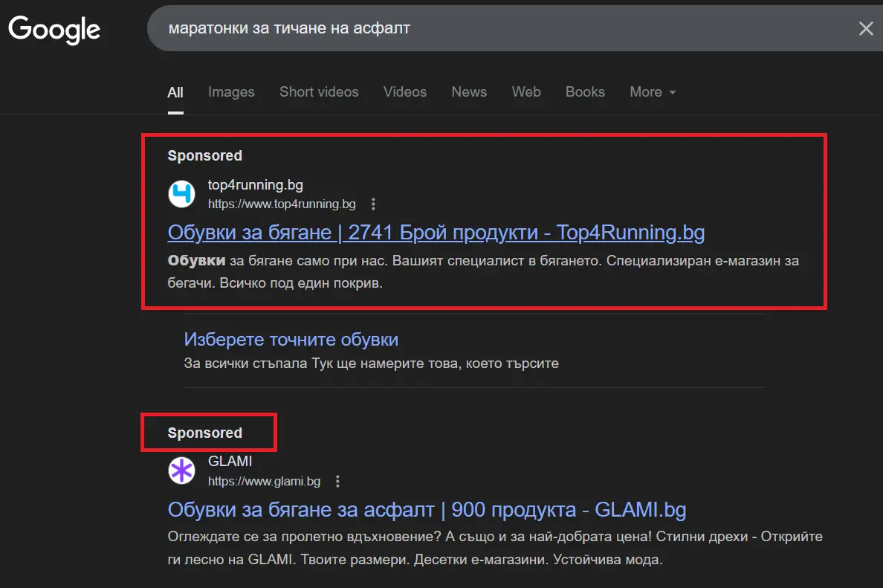The width and height of the screenshot is (883, 588).
Task: Click the Google logo
Action: click(54, 29)
